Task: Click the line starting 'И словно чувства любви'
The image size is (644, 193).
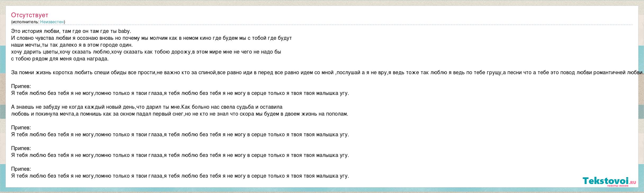Action: (151, 38)
